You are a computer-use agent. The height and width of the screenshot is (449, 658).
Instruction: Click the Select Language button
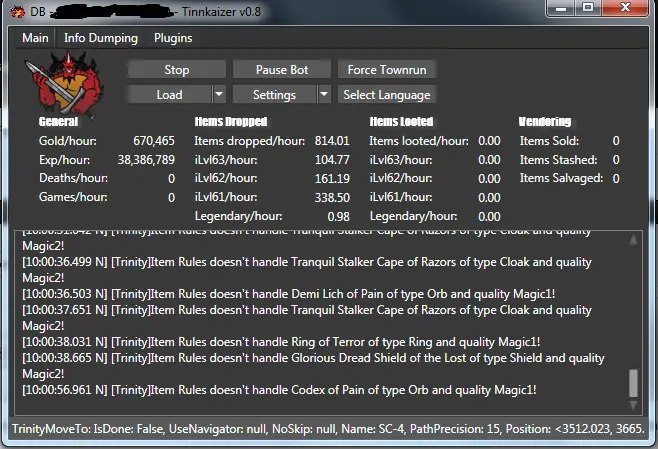[x=386, y=95]
